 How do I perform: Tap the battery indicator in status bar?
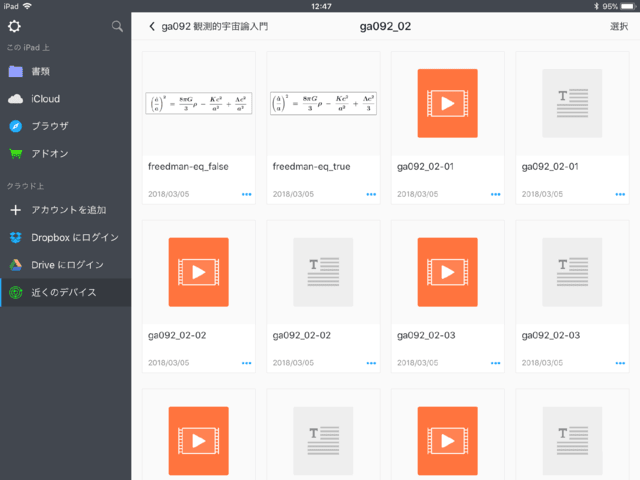click(627, 6)
